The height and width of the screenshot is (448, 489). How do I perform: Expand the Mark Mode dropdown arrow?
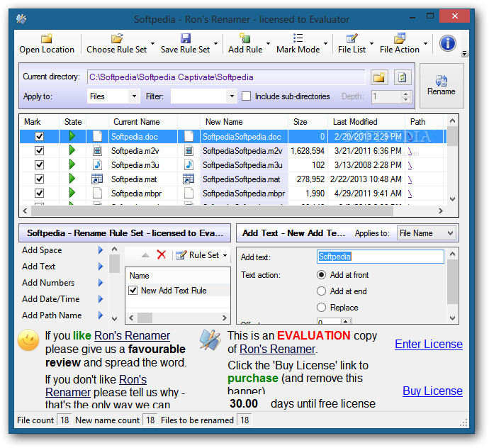click(325, 43)
